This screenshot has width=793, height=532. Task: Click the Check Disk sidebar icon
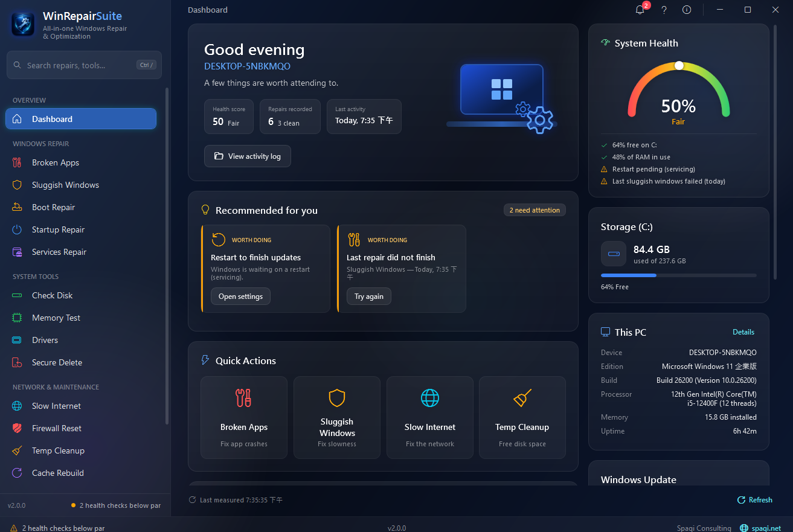pos(18,295)
